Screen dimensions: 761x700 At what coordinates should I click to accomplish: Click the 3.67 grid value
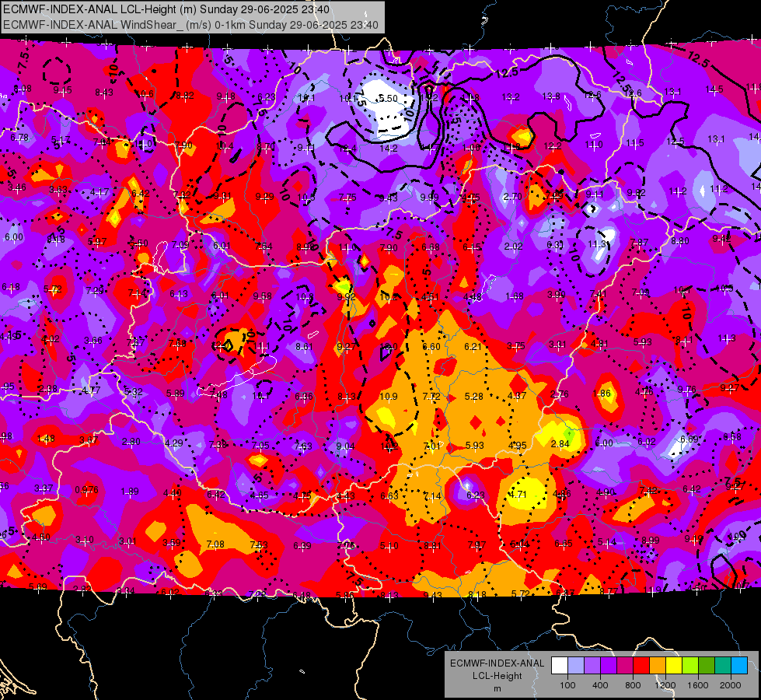pyautogui.click(x=89, y=439)
